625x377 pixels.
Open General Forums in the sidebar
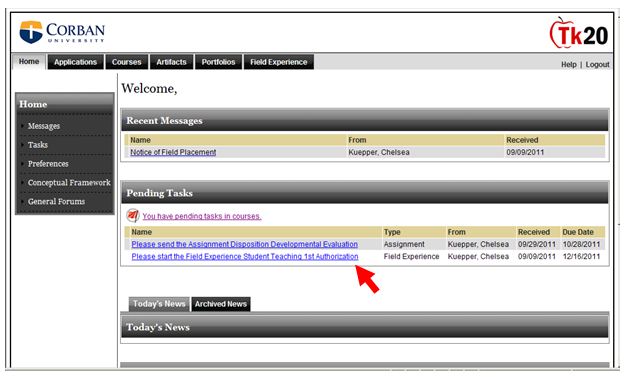56,201
